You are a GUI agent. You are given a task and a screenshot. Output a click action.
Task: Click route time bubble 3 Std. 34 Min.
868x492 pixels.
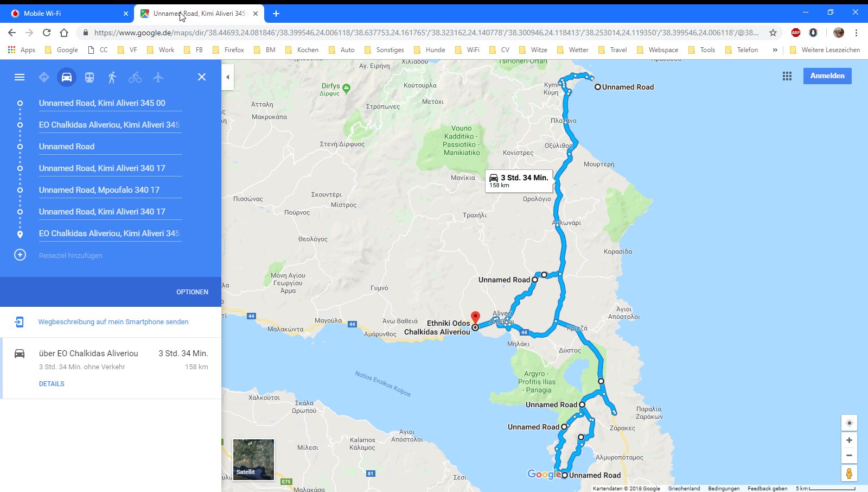click(x=519, y=181)
